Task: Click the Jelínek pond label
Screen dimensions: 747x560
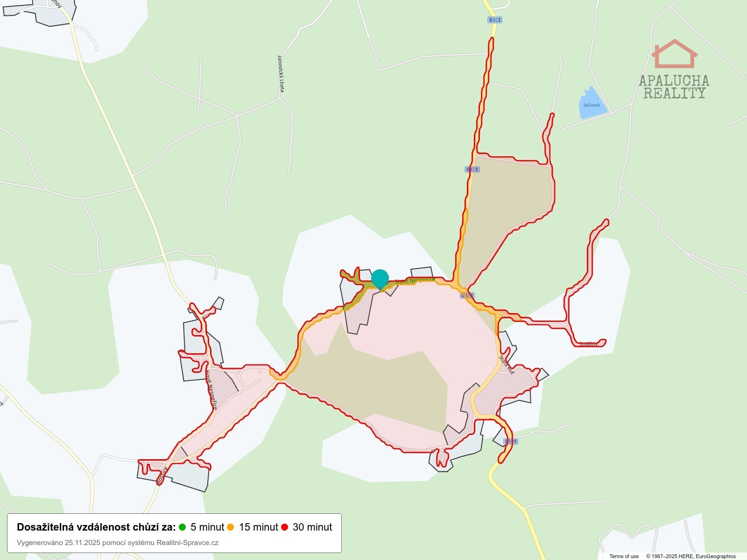Action: coord(592,105)
